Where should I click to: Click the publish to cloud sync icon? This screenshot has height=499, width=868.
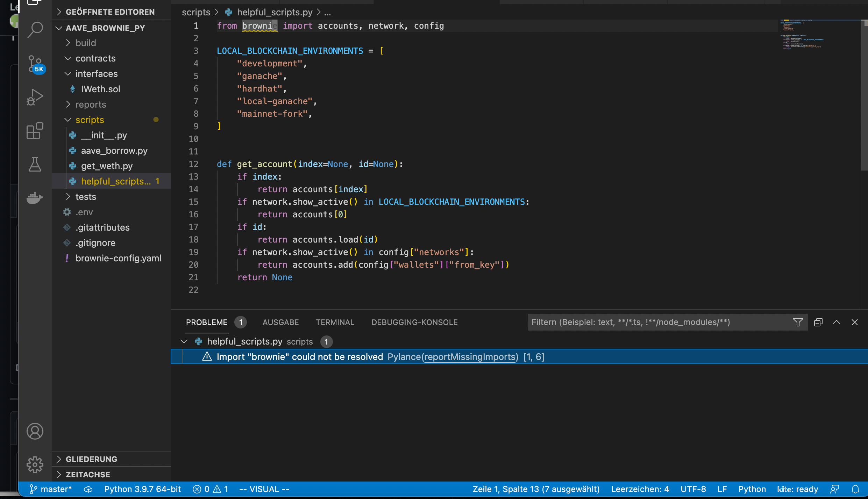pos(88,489)
